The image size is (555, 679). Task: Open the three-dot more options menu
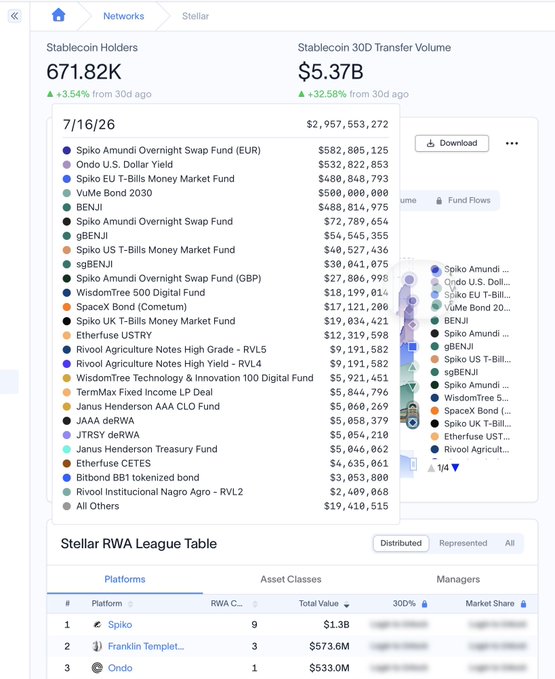point(512,143)
